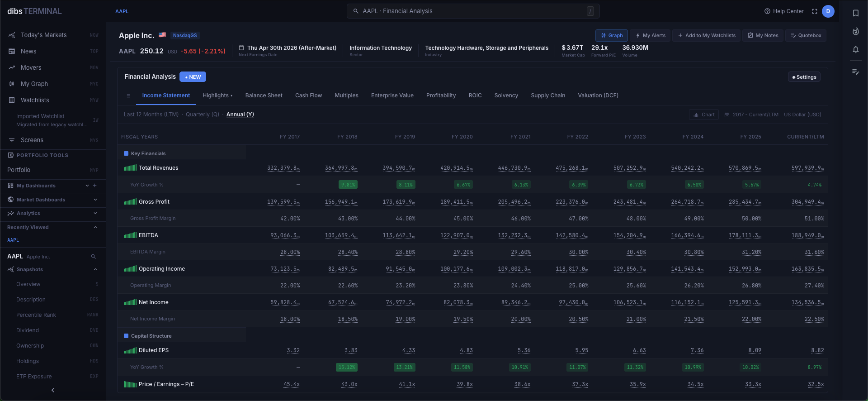868x401 pixels.
Task: Click Add to My Watchlists
Action: [x=706, y=35]
